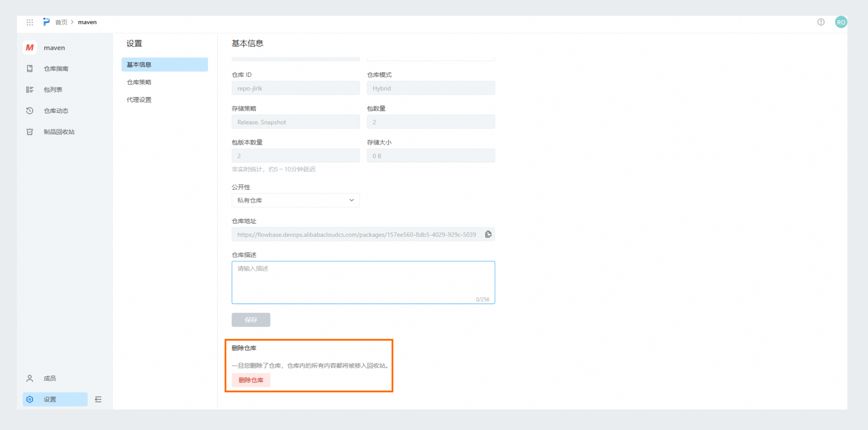Viewport: 868px width, 430px height.
Task: Click the Packages product logo icon
Action: click(x=46, y=22)
